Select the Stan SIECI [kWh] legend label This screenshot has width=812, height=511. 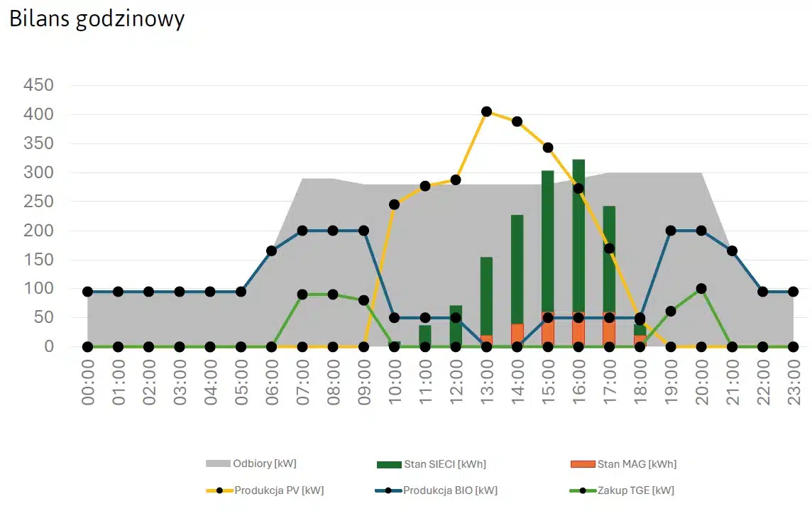click(445, 465)
